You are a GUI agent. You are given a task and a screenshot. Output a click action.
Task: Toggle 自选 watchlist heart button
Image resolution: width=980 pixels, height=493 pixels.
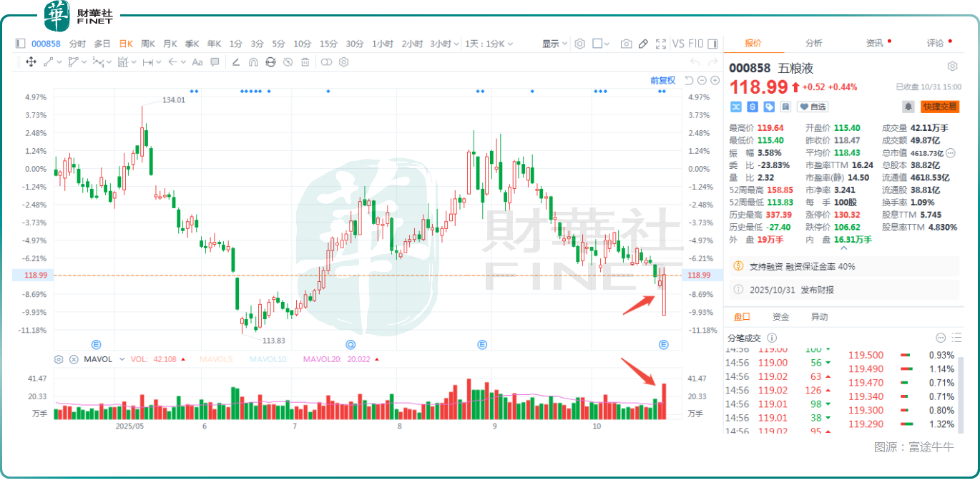coord(813,107)
